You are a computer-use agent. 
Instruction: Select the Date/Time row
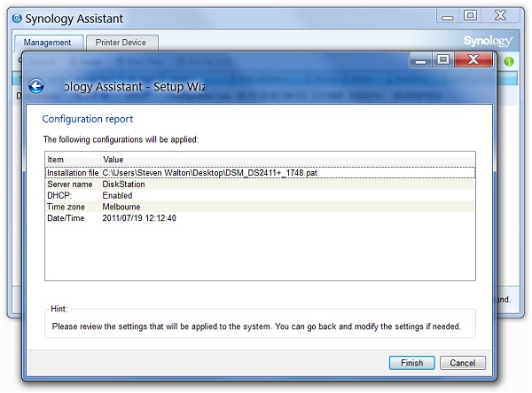click(260, 218)
